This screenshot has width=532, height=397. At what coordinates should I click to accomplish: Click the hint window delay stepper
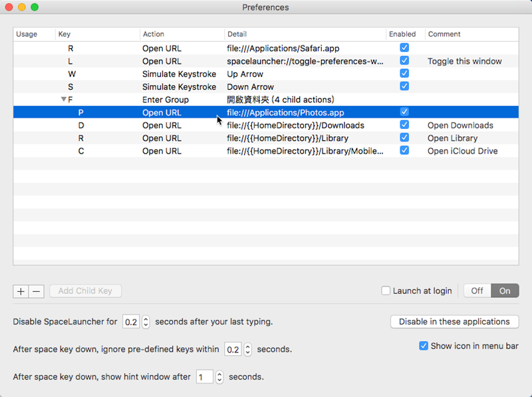pos(219,377)
